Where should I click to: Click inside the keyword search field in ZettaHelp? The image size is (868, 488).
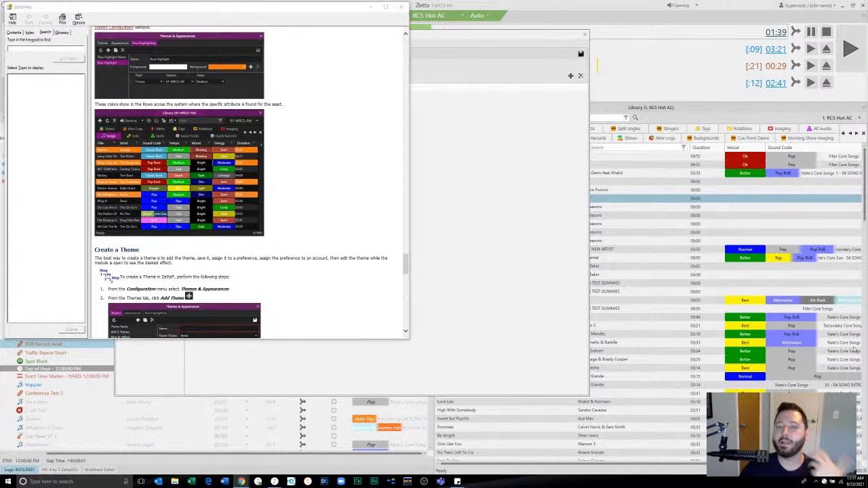click(x=45, y=48)
